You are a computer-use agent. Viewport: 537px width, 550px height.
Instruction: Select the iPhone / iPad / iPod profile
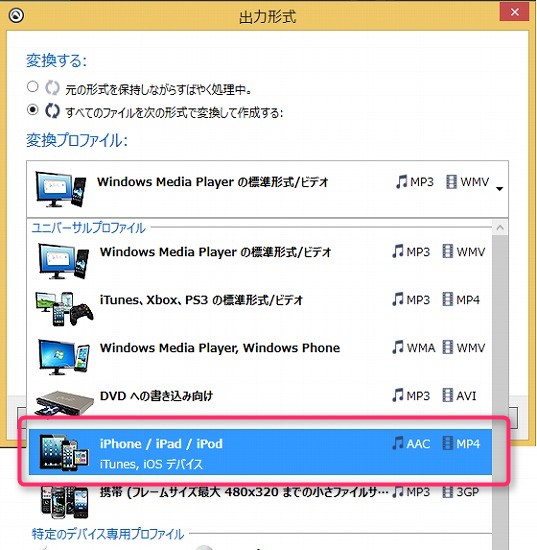coord(260,452)
